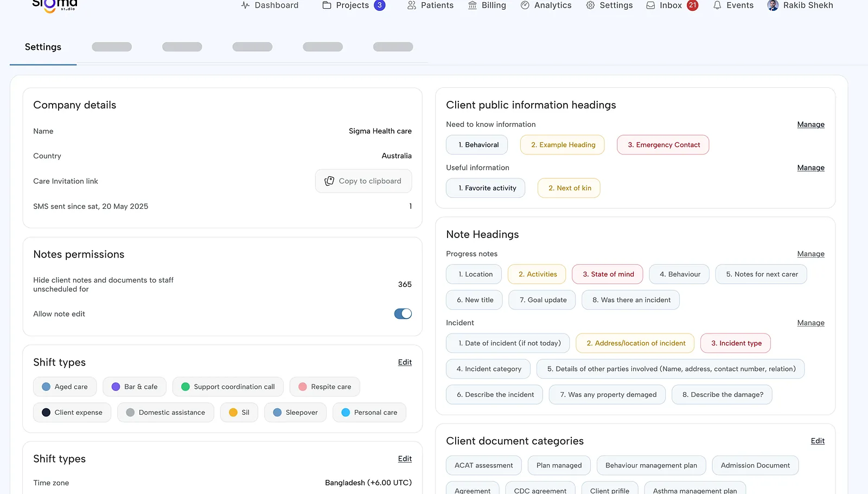This screenshot has width=868, height=494.
Task: Click the Respite care pink color dot
Action: (x=303, y=387)
